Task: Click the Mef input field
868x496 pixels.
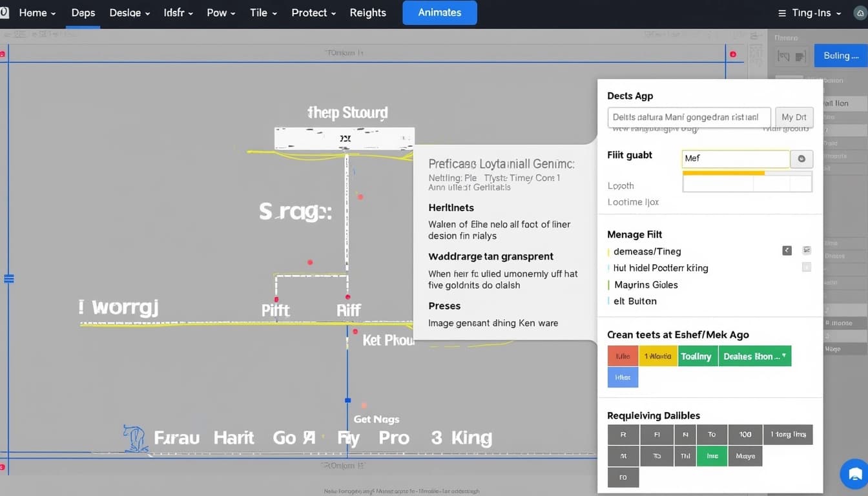Action: (736, 159)
